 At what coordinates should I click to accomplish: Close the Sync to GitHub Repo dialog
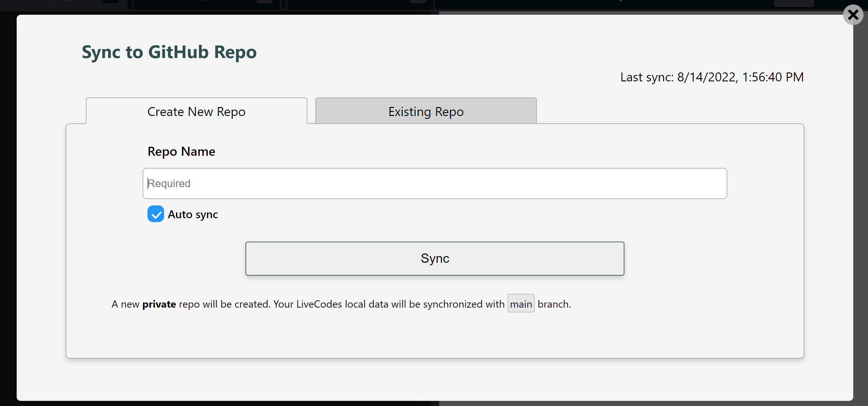pyautogui.click(x=853, y=15)
